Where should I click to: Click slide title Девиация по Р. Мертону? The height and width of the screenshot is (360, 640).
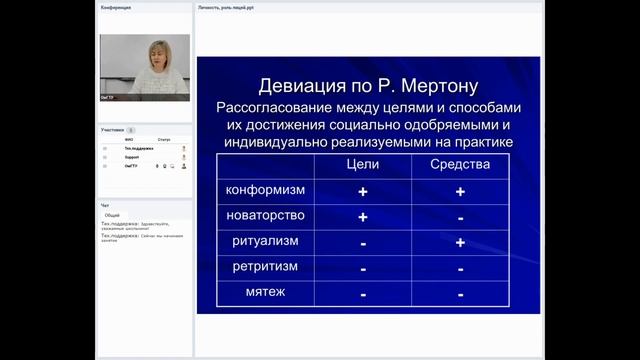point(368,86)
